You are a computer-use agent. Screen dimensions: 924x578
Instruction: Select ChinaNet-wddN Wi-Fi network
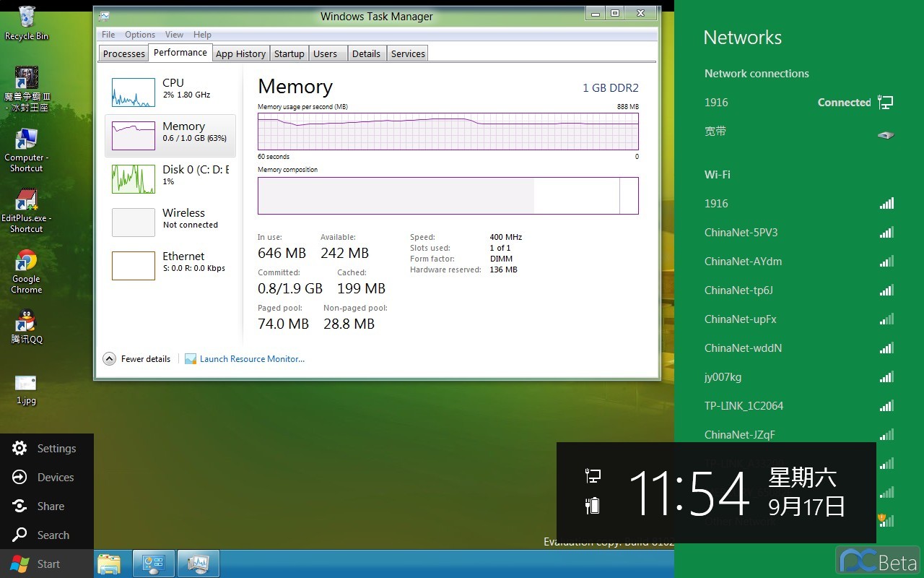(x=799, y=348)
